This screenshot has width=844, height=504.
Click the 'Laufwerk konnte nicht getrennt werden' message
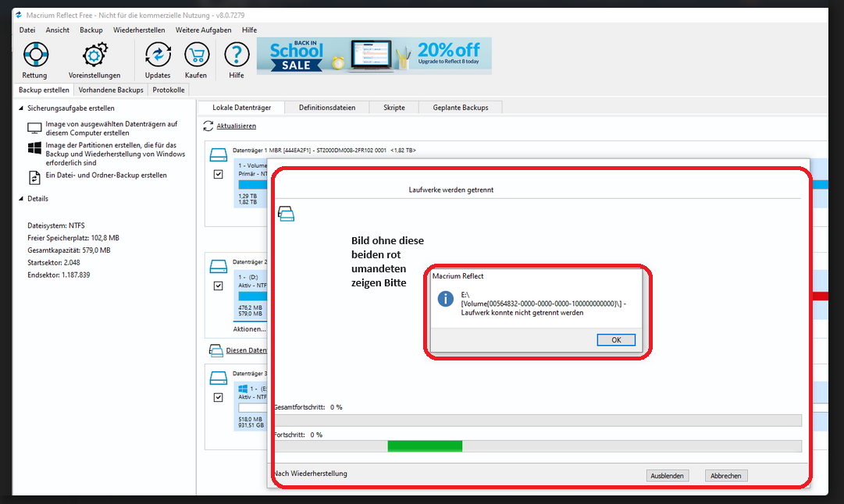pos(522,313)
